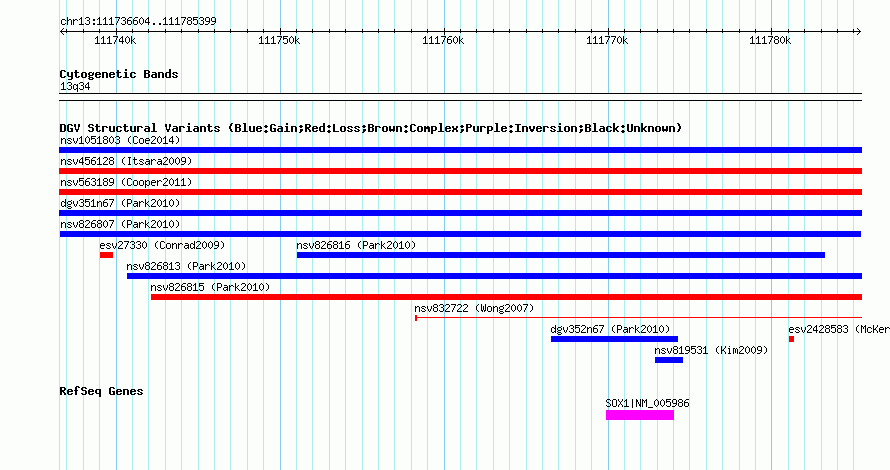The height and width of the screenshot is (470, 890).
Task: Select the magenta SOX1 gene block
Action: click(x=640, y=415)
